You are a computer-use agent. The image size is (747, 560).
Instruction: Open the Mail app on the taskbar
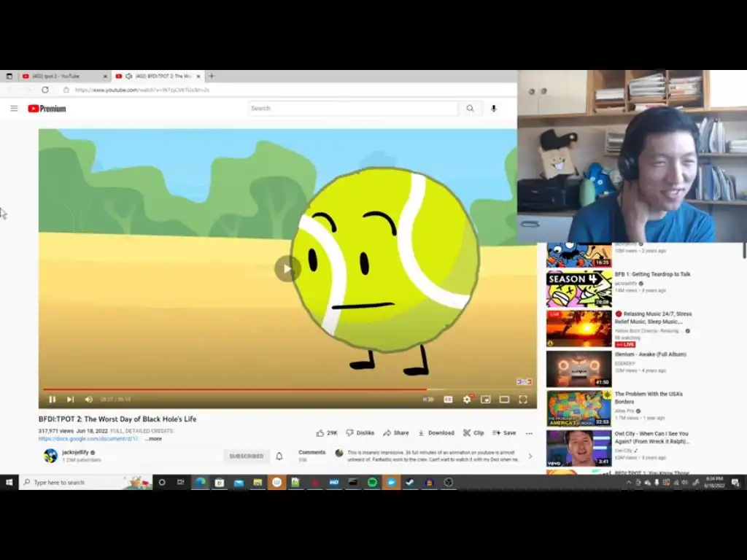(x=239, y=483)
